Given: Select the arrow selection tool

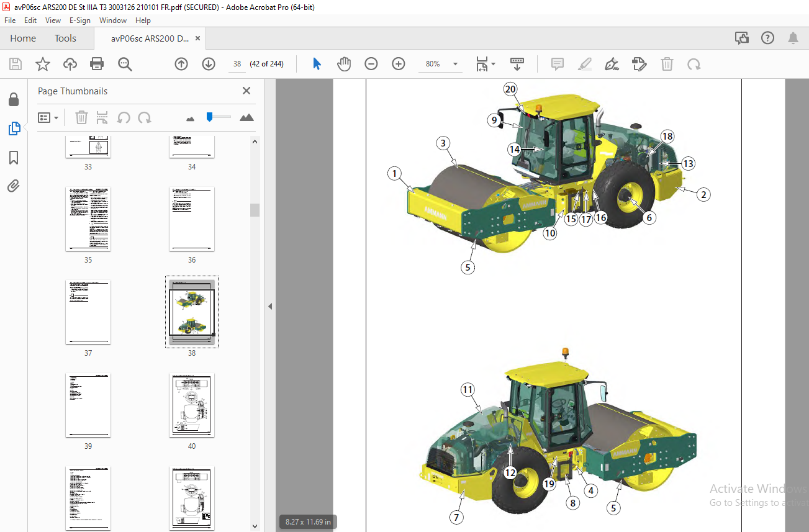Looking at the screenshot, I should pyautogui.click(x=317, y=64).
